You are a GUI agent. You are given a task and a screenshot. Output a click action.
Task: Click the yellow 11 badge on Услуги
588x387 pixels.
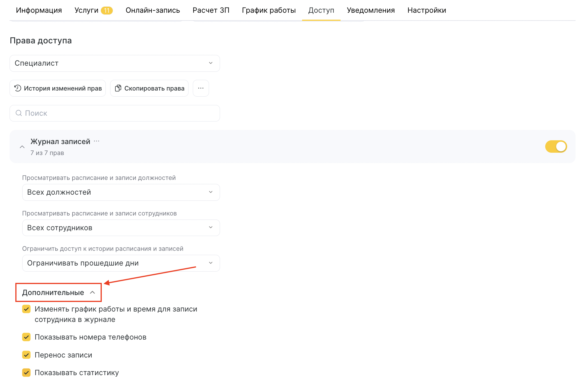[x=107, y=10]
